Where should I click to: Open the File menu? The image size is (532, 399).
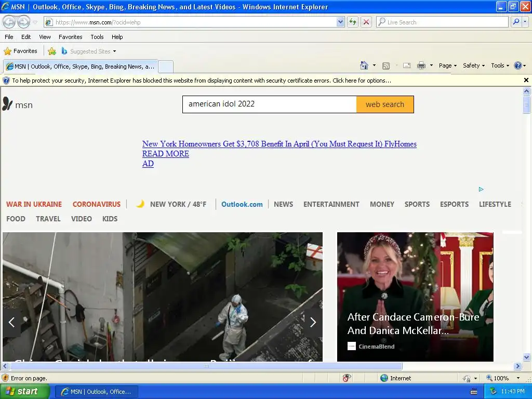coord(9,37)
